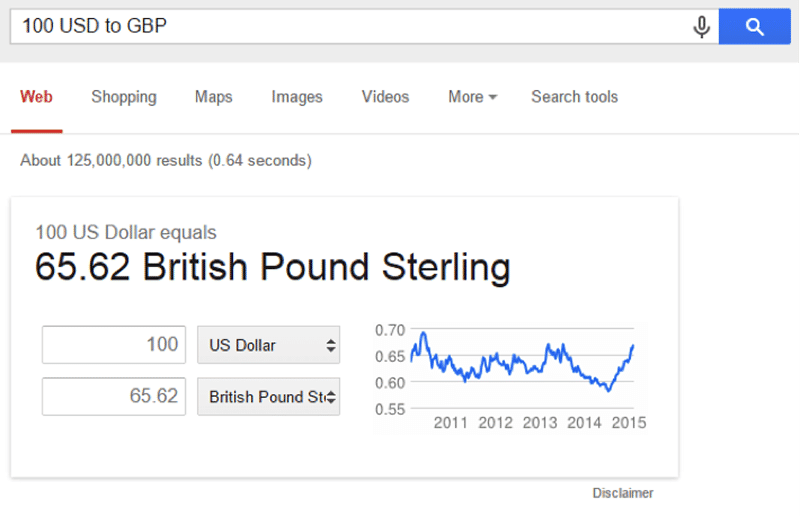Image resolution: width=800 pixels, height=516 pixels.
Task: Click the 2015 label on chart axis
Action: pos(629,423)
